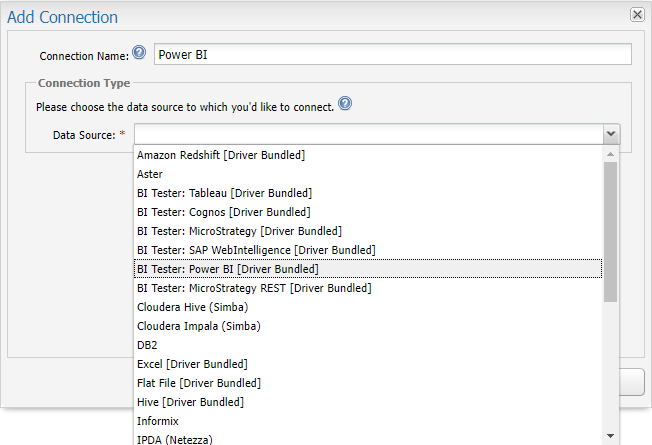Choose Cloudera Hive (Simba)
The height and width of the screenshot is (445, 652).
(368, 307)
